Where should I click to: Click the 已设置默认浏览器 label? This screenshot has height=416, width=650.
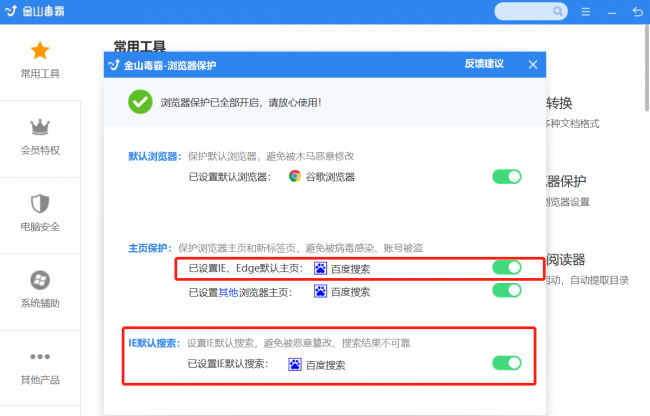coord(229,177)
